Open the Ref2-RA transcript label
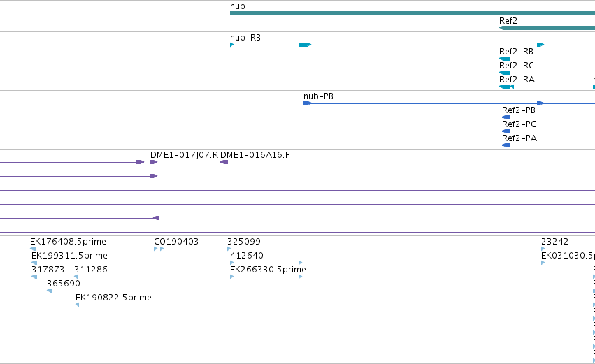Image resolution: width=595 pixels, height=364 pixels. pyautogui.click(x=517, y=80)
